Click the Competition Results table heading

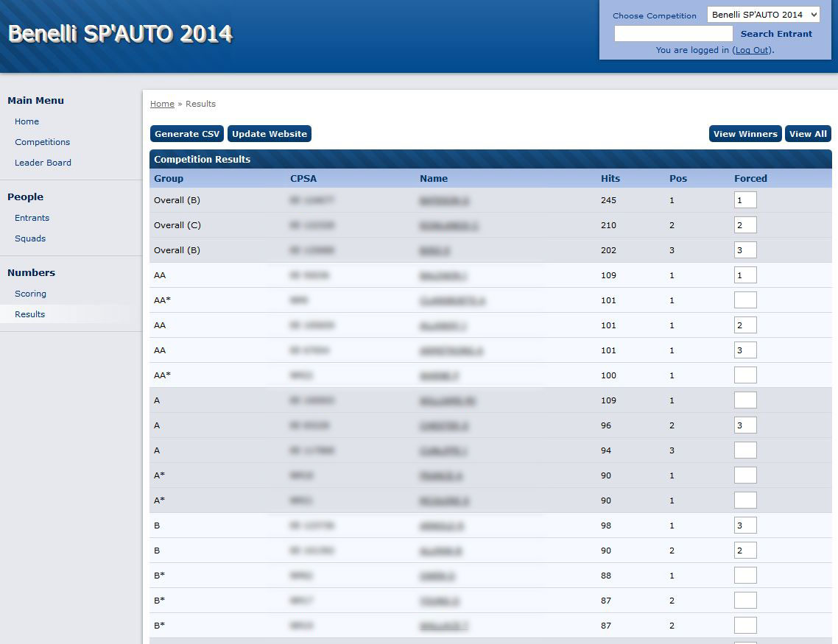pyautogui.click(x=202, y=159)
